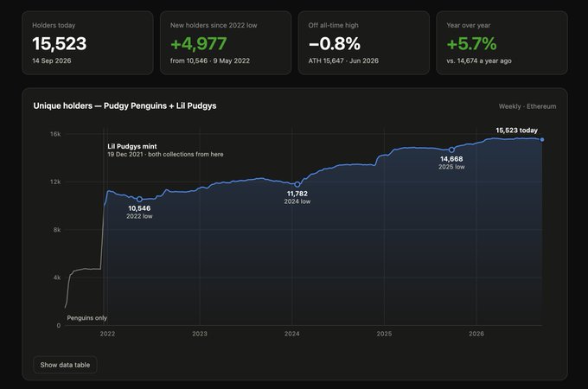Click 'ATH 15,647 · Jun 2026' text
This screenshot has height=389, width=588.
point(343,61)
